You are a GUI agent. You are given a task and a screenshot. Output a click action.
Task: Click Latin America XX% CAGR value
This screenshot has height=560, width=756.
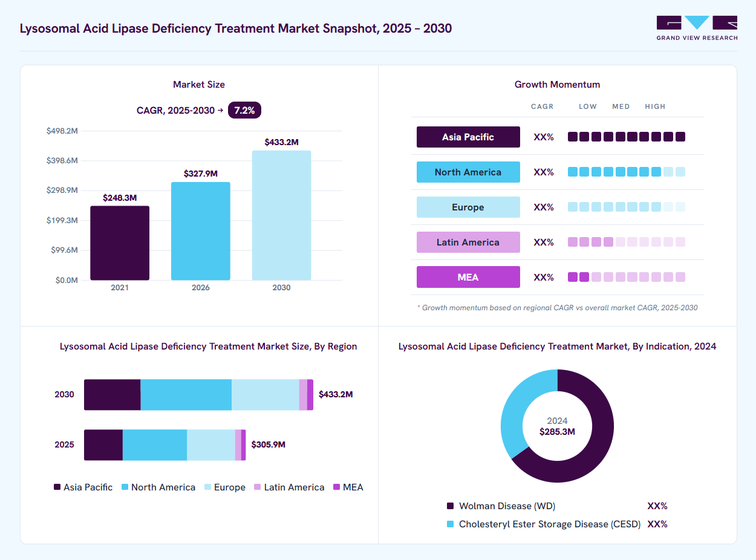click(x=544, y=243)
